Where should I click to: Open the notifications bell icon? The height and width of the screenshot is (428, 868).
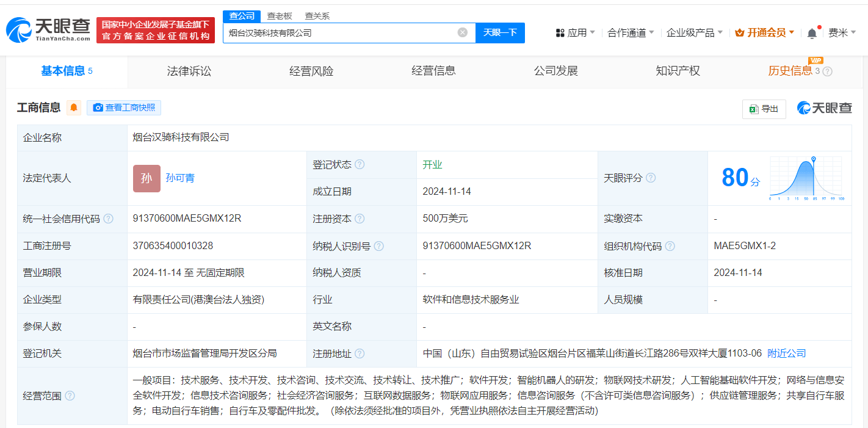pos(812,33)
